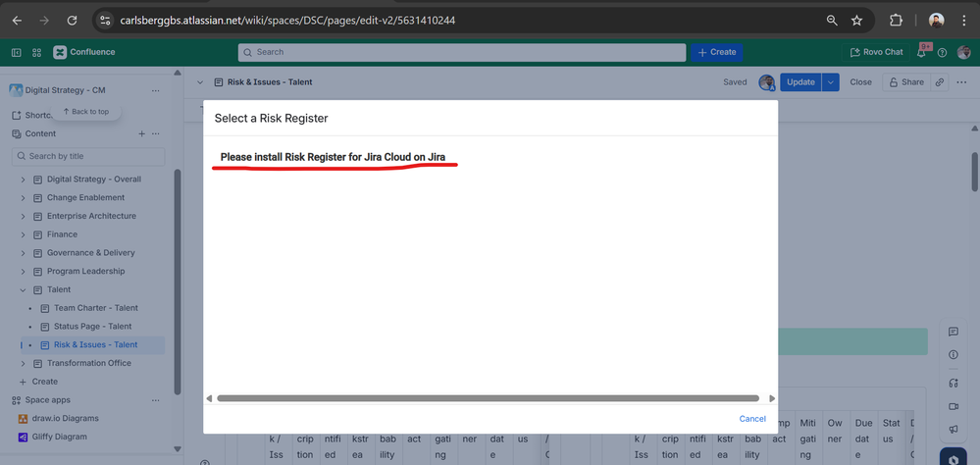Click the dark floating widget icon at bottom right
The image size is (980, 465).
point(954,457)
